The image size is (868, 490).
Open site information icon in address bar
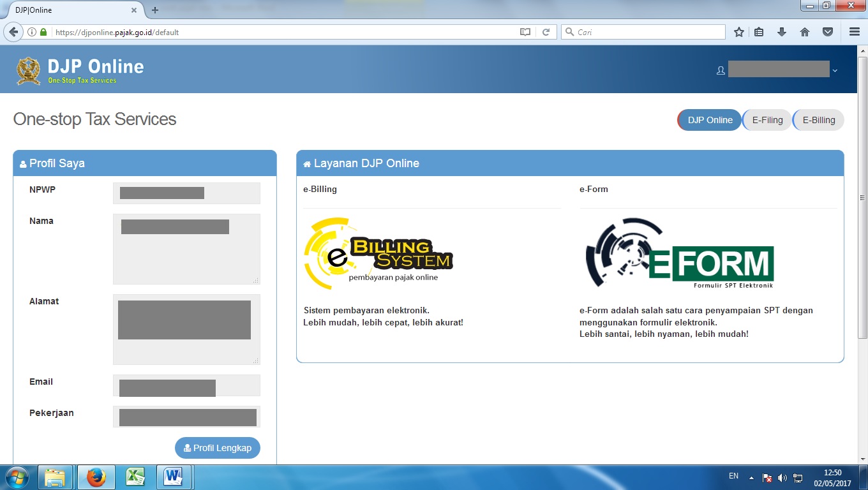pyautogui.click(x=32, y=32)
